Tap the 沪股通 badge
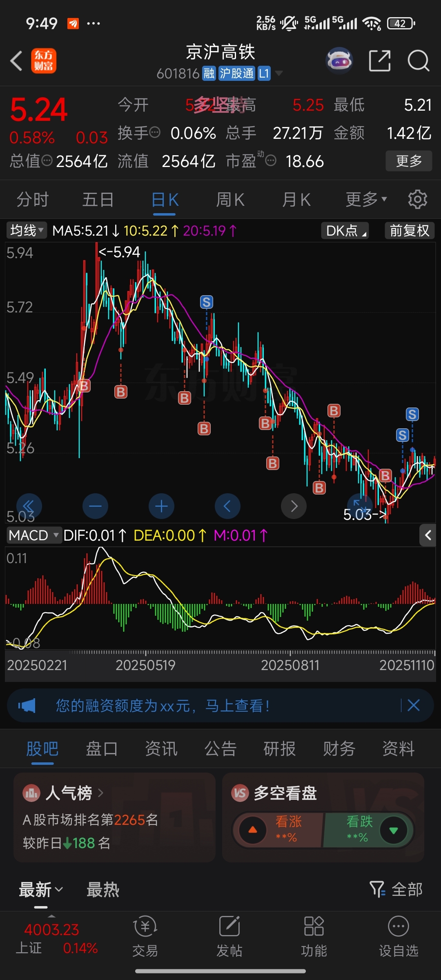 click(237, 73)
